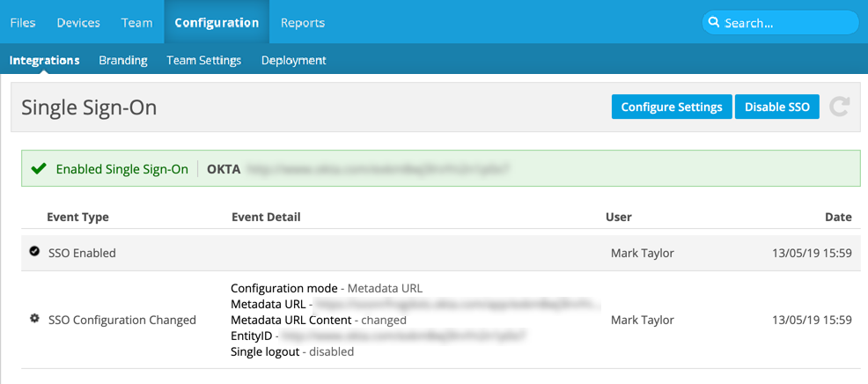Select the Integrations sub-tab
Image resolution: width=868 pixels, height=384 pixels.
coord(45,61)
